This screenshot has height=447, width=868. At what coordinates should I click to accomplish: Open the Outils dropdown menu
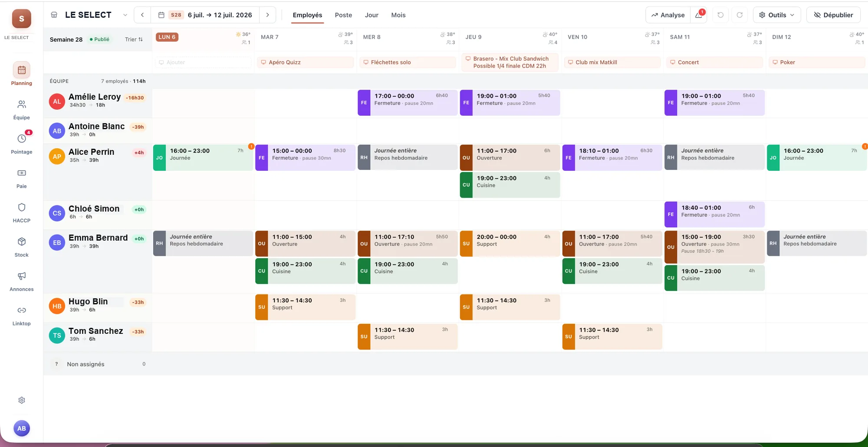(x=777, y=15)
